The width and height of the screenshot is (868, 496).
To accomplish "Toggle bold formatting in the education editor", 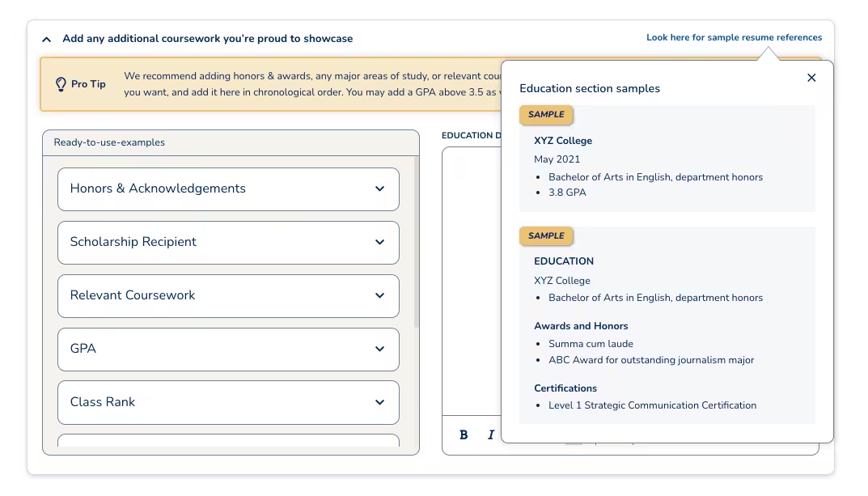I will point(463,435).
